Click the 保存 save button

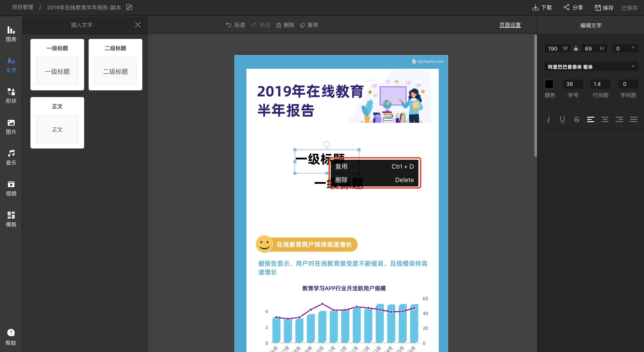(x=604, y=8)
